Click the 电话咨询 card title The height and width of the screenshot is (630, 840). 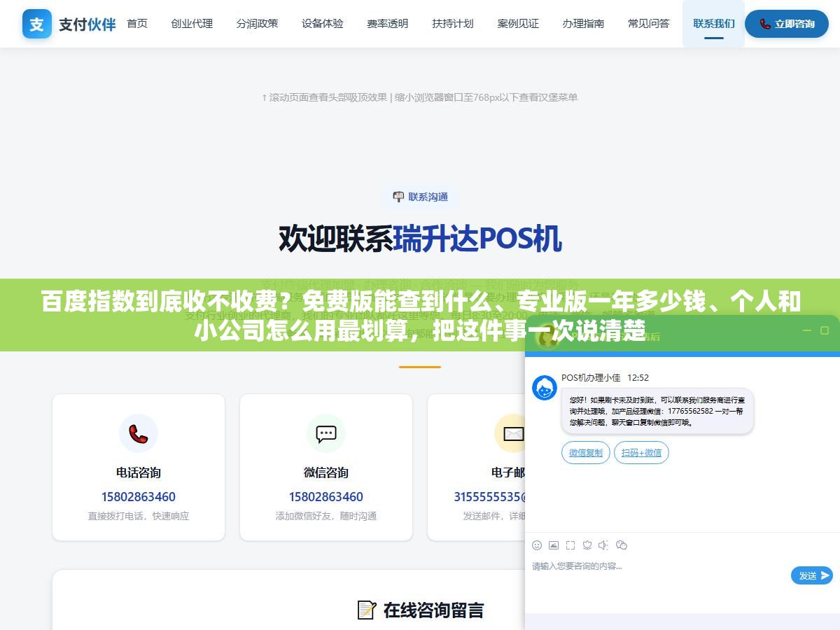139,472
